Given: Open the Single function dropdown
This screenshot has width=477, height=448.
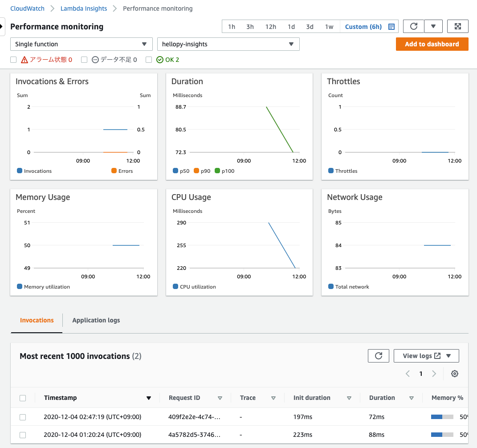Looking at the screenshot, I should click(81, 44).
